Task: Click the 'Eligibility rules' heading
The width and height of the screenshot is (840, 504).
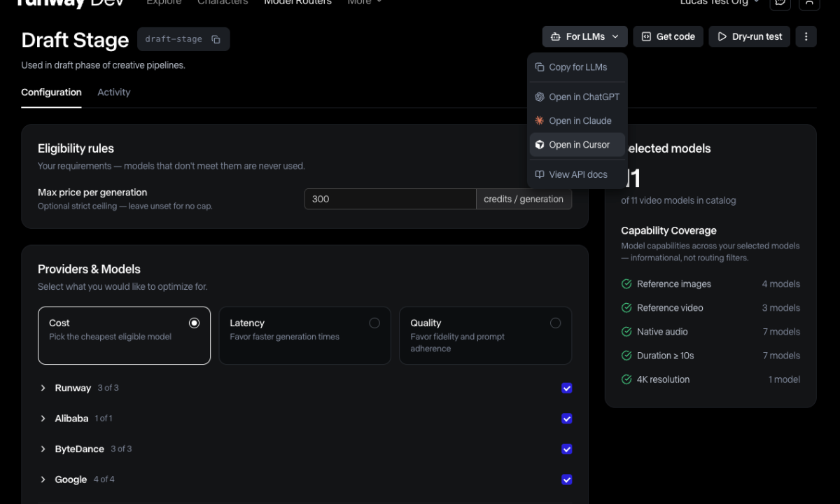Action: [x=76, y=148]
